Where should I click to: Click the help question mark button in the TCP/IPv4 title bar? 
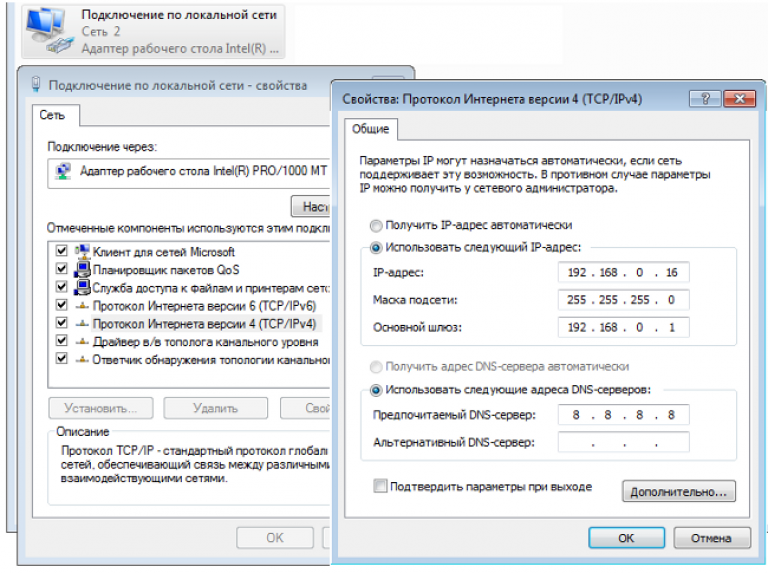pos(706,99)
